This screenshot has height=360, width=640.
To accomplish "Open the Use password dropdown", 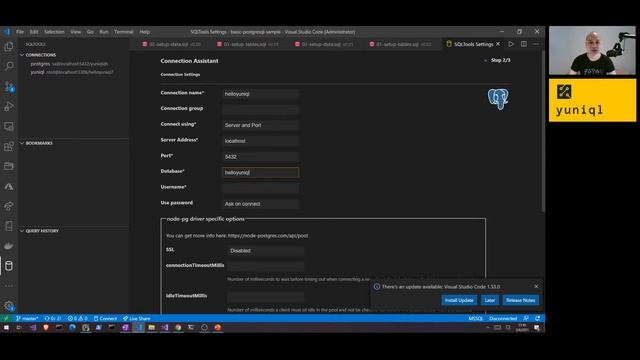I will point(260,204).
